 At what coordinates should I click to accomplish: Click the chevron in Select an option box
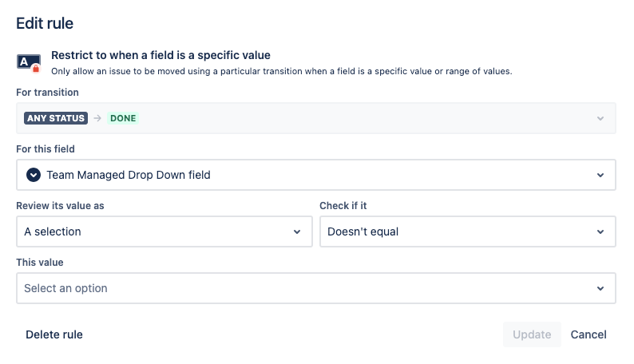point(600,288)
